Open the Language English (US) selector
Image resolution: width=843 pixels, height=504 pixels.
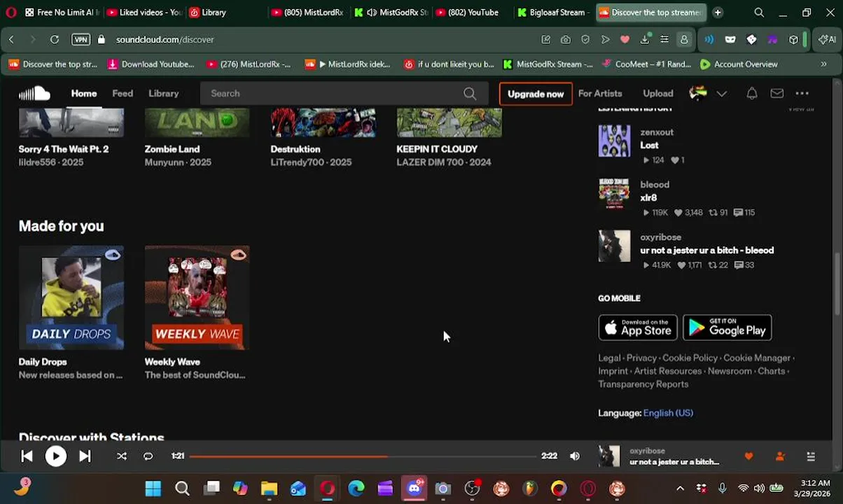tap(668, 413)
